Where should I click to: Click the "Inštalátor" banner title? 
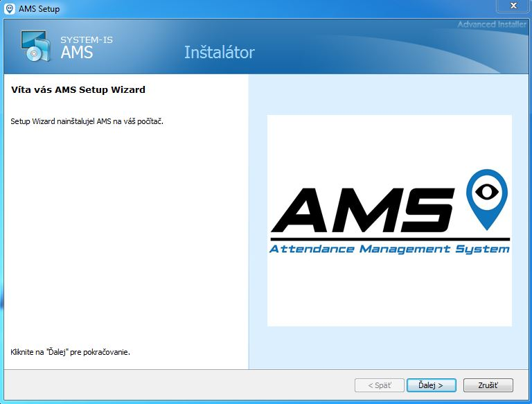pos(219,52)
